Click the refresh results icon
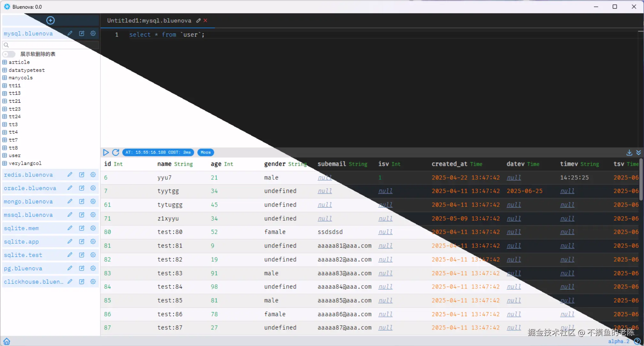This screenshot has height=346, width=644. pyautogui.click(x=116, y=153)
